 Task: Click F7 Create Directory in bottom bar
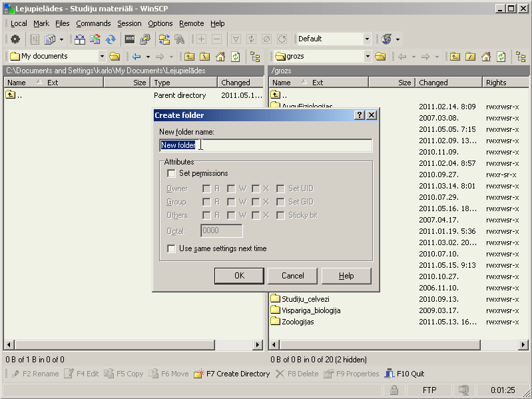tap(232, 374)
